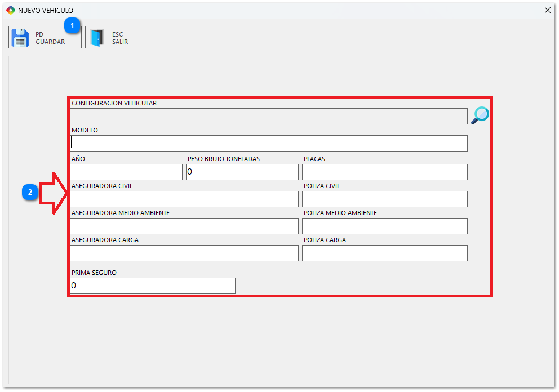Click the Poliza Civil text box
The image size is (559, 392).
click(384, 199)
